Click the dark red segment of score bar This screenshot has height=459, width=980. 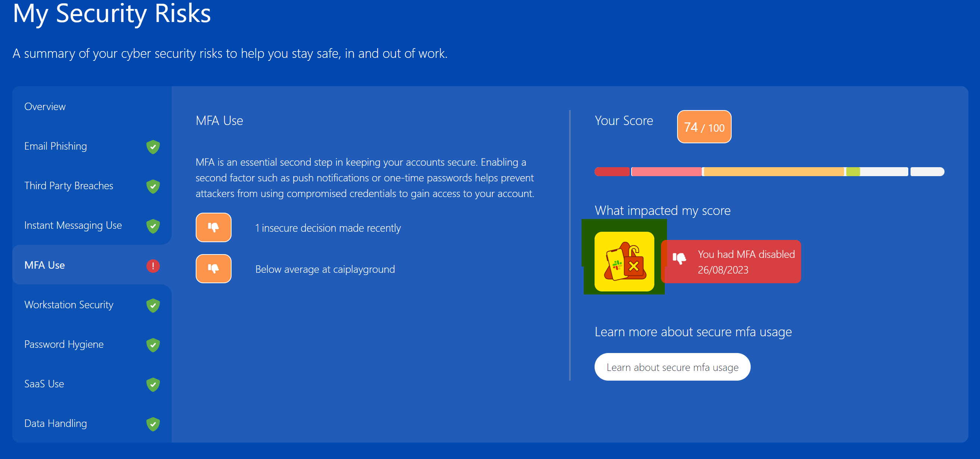click(612, 172)
